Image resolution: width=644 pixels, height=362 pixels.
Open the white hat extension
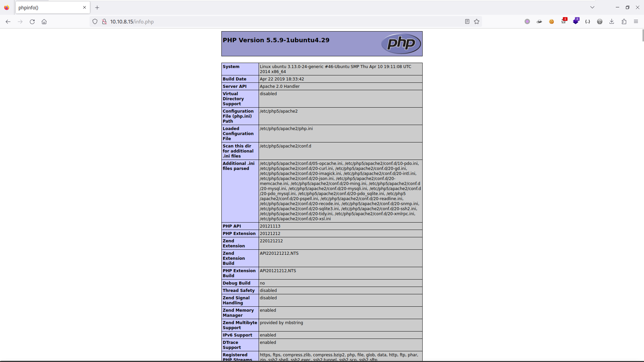539,21
